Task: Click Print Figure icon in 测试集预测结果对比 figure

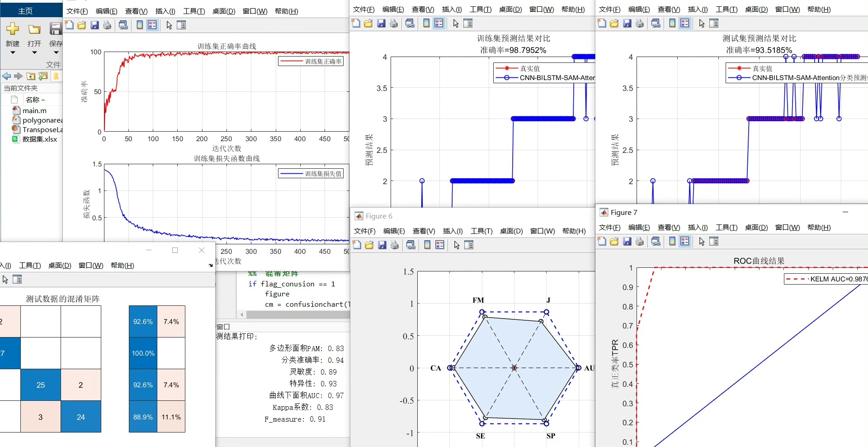Action: pyautogui.click(x=639, y=24)
